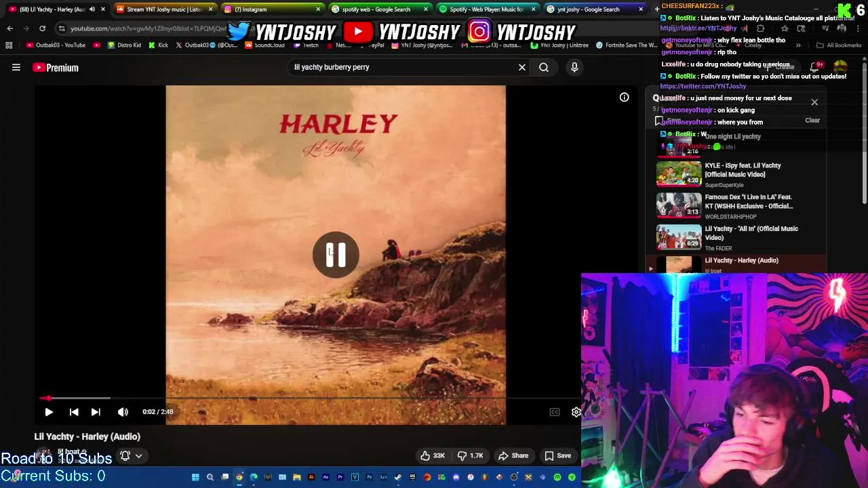Screen dimensions: 868x488
Task: Open the 'Kick' bookmark
Action: pyautogui.click(x=158, y=45)
